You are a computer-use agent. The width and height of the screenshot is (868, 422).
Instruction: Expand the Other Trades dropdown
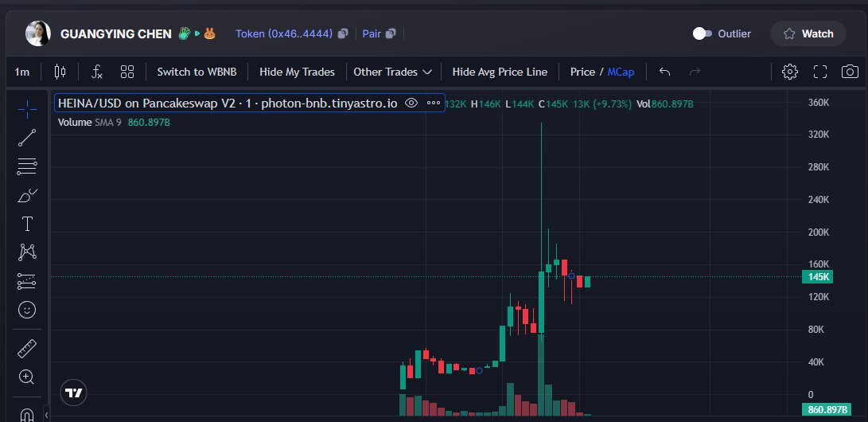point(392,72)
